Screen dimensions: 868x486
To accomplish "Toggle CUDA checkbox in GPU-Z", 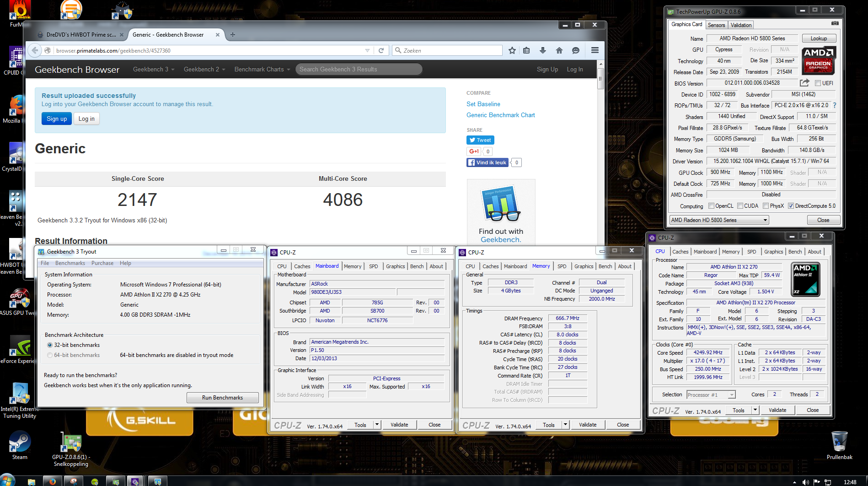I will [x=740, y=206].
